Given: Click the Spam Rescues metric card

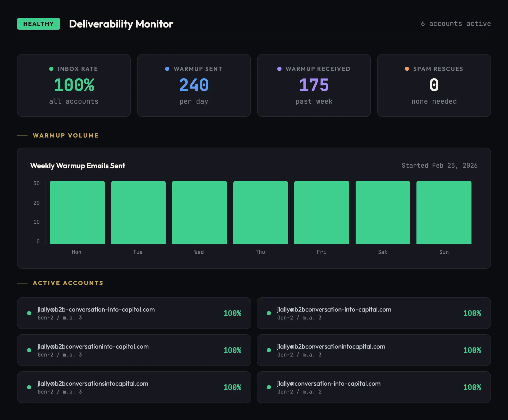Looking at the screenshot, I should point(434,85).
